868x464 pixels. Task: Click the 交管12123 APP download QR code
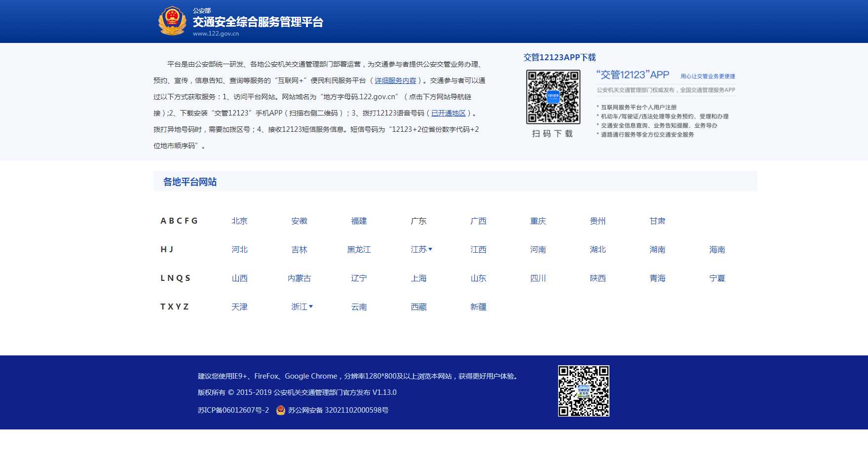[x=553, y=97]
